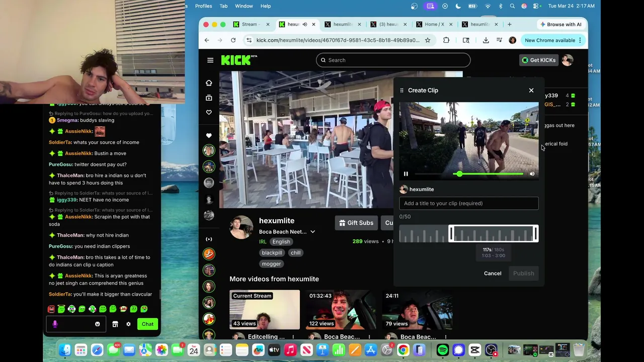
Task: Open Chrome extensions puzzle icon
Action: tap(446, 40)
